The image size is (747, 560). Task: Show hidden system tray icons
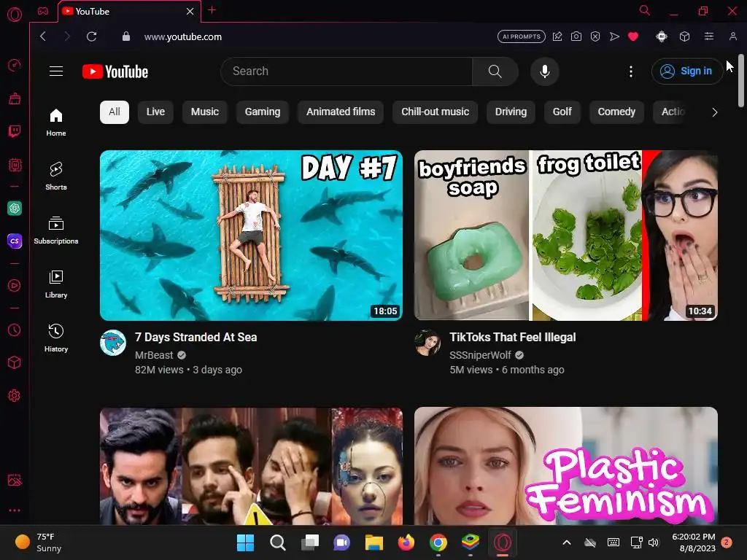click(566, 542)
